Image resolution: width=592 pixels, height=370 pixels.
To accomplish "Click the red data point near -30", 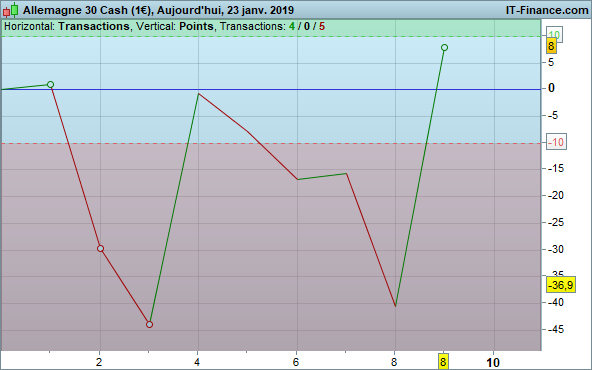I will 100,248.
